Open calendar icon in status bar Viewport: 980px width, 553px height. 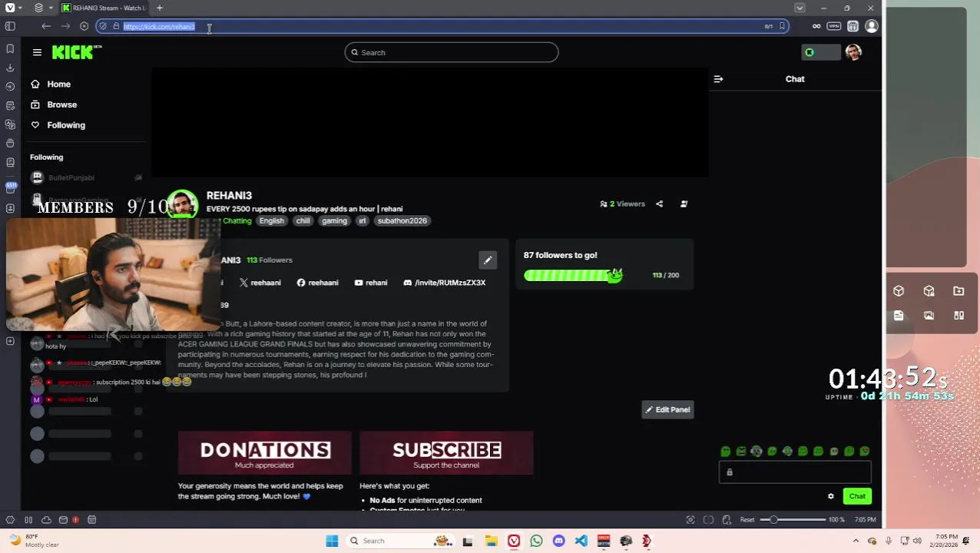91,520
